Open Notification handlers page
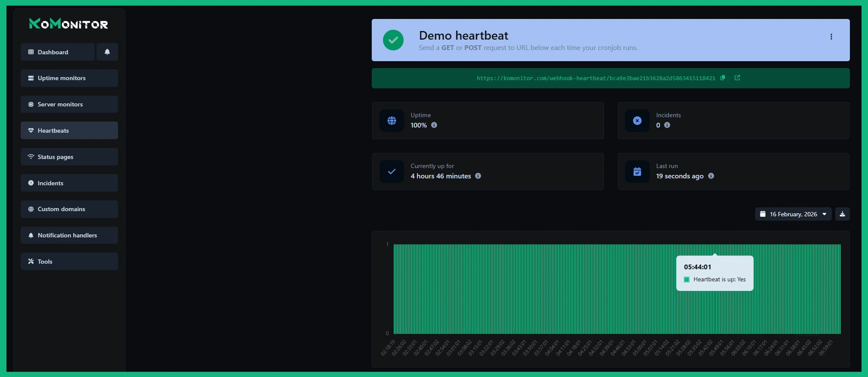This screenshot has height=377, width=868. coord(69,235)
